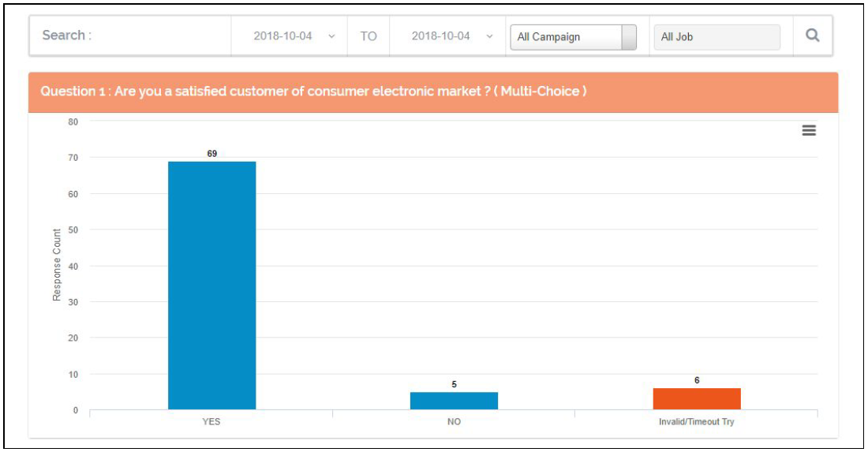868x452 pixels.
Task: Click the 6 data label above orange bar
Action: pos(697,380)
